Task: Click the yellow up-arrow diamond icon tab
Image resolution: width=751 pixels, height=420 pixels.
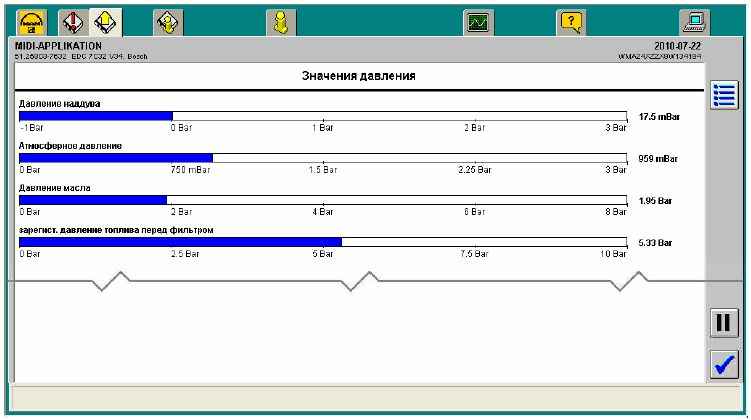Action: [105, 23]
